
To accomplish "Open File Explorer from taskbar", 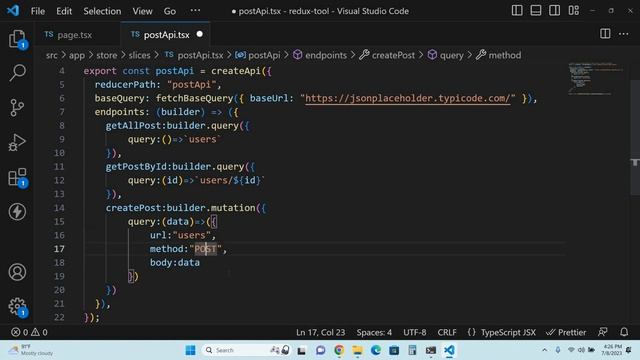I will 357,350.
